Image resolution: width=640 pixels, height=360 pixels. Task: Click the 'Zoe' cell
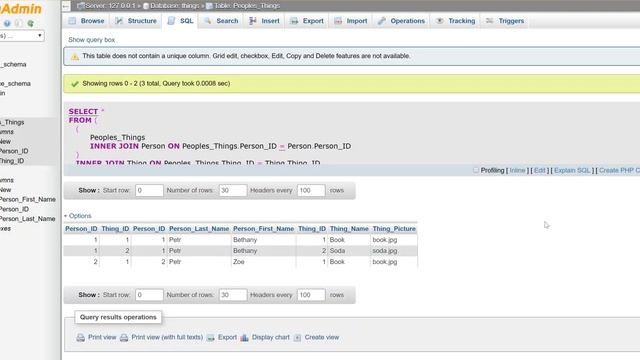pos(263,262)
